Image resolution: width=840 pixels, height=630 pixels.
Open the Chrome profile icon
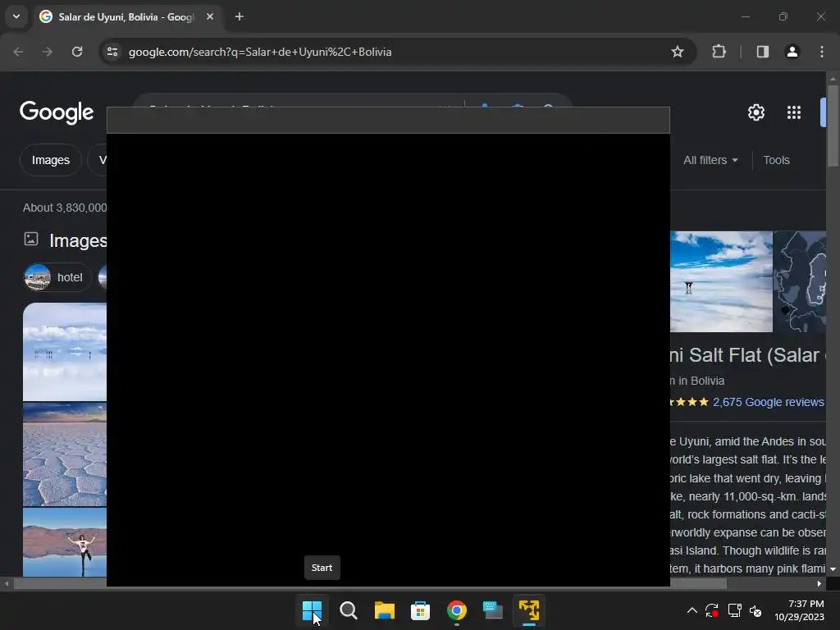[792, 52]
